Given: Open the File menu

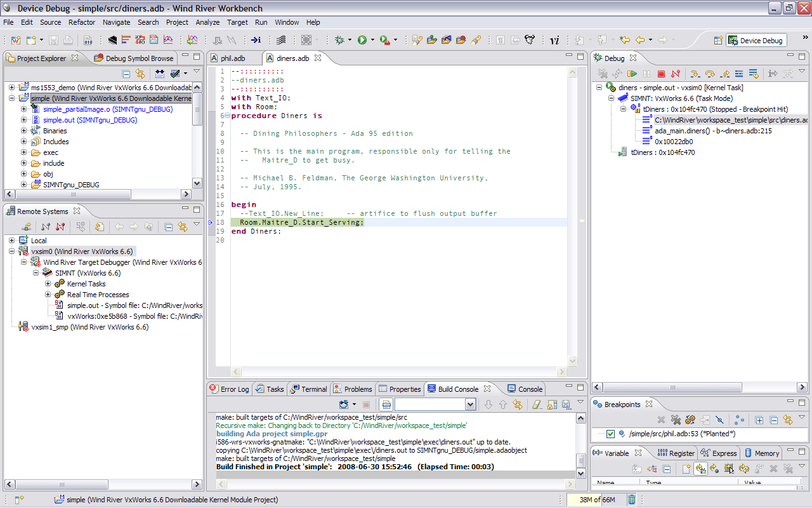Looking at the screenshot, I should pos(8,22).
